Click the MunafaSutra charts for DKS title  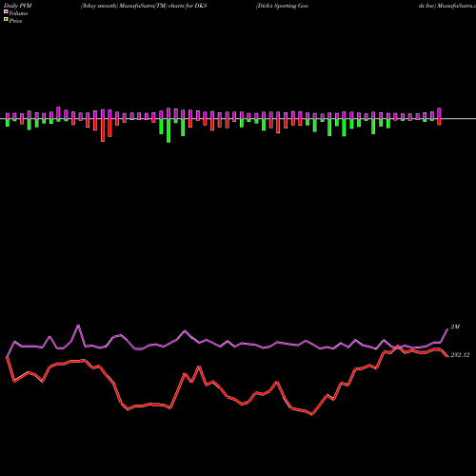click(144, 6)
